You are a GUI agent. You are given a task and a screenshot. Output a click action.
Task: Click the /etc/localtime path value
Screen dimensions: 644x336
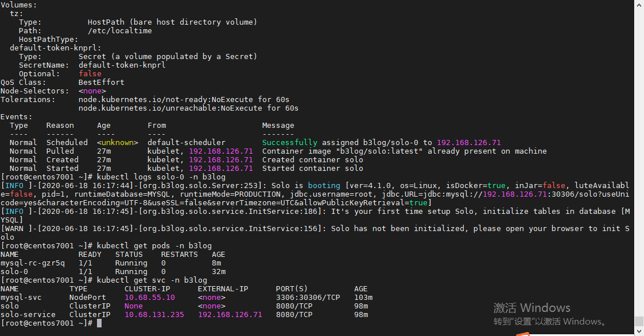120,31
